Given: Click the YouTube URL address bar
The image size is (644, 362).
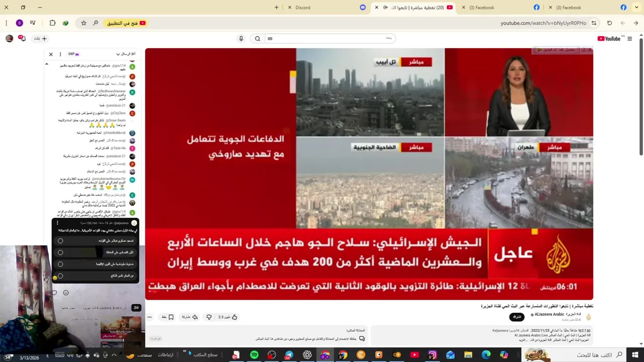Looking at the screenshot, I should coord(543,23).
